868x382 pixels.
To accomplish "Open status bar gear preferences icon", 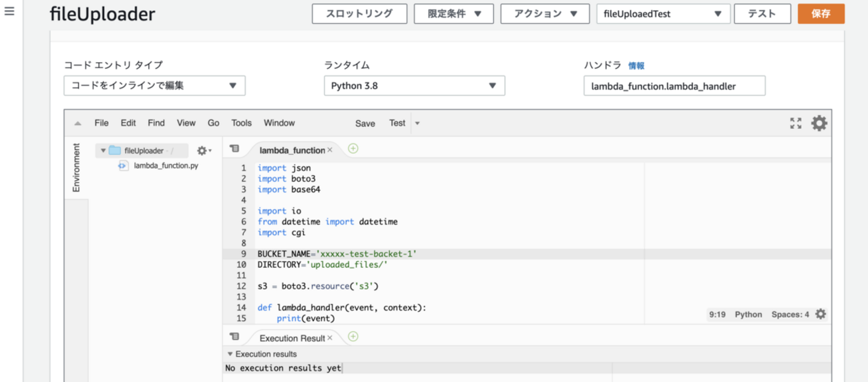I will pos(821,314).
